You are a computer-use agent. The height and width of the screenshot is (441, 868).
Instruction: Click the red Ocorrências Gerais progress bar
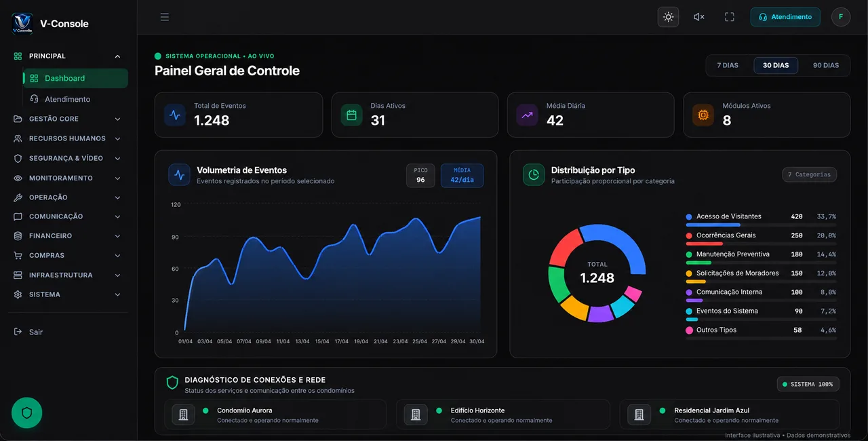705,244
